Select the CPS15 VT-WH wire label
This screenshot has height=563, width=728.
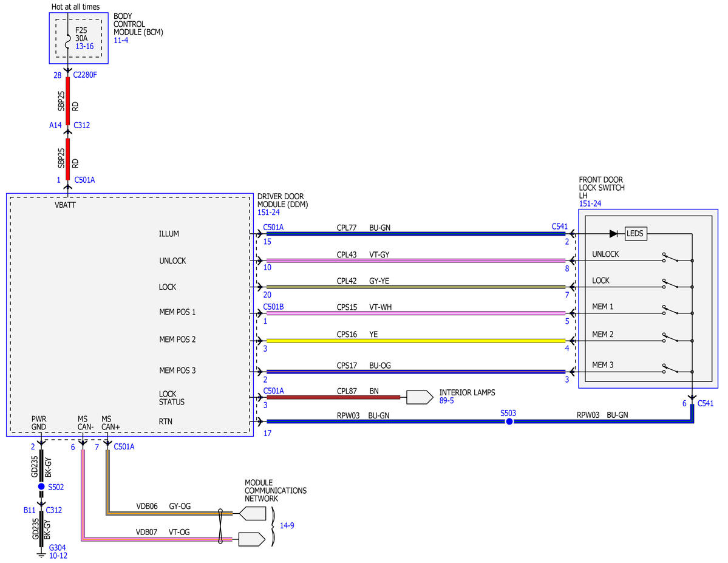[364, 307]
